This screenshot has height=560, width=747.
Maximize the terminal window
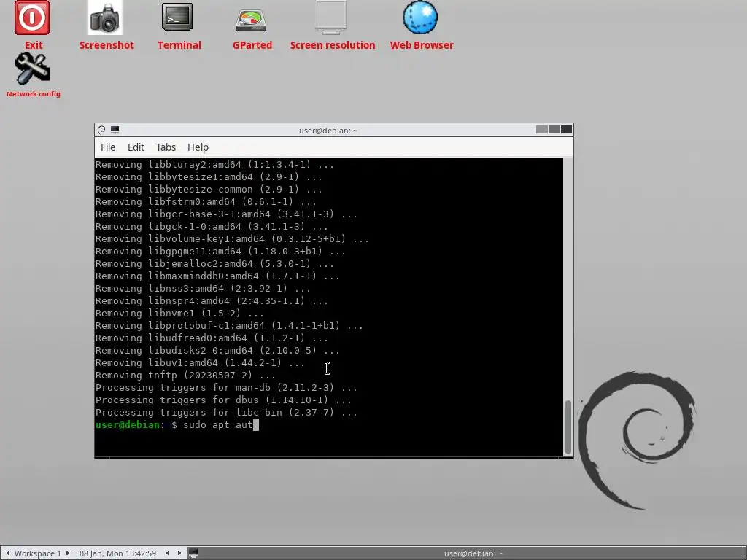click(x=554, y=130)
